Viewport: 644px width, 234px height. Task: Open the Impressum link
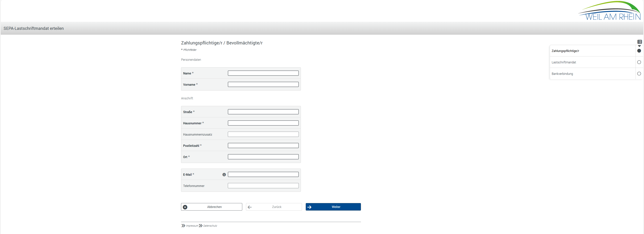click(x=192, y=226)
